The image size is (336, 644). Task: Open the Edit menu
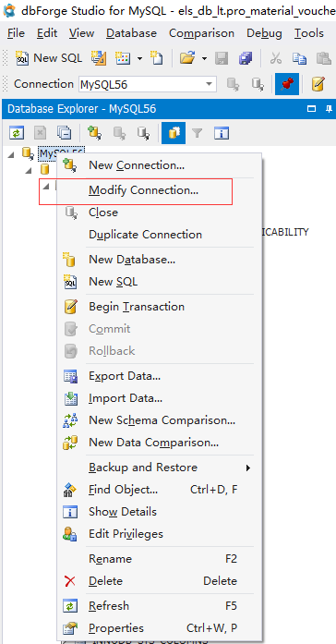point(46,33)
